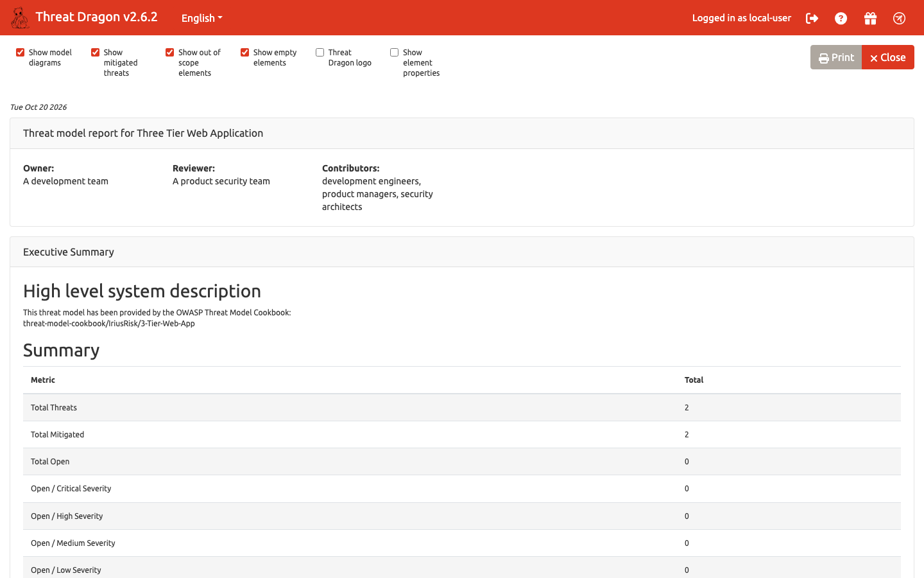Close the report view
The height and width of the screenshot is (578, 924).
(888, 57)
